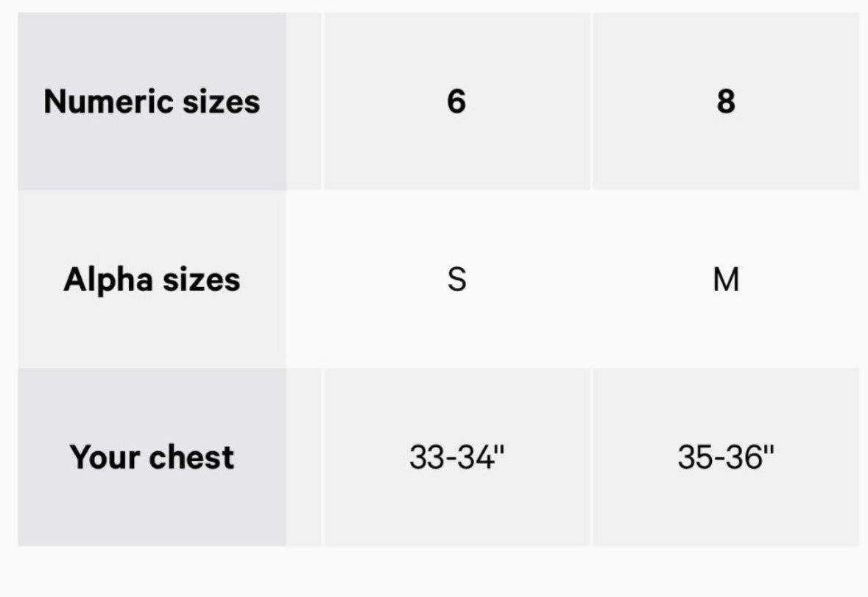Viewport: 868px width, 597px height.
Task: Click the 36" value in the chest range
Action: pos(752,457)
